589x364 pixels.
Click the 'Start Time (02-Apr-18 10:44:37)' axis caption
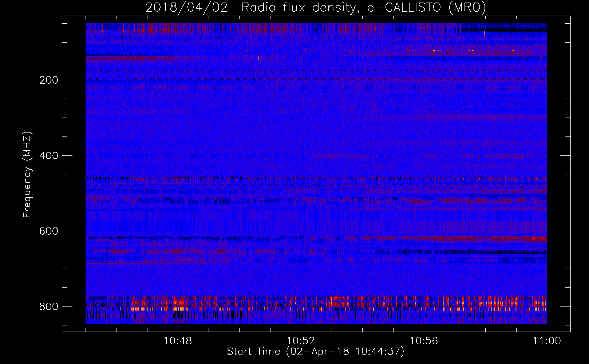tap(316, 352)
